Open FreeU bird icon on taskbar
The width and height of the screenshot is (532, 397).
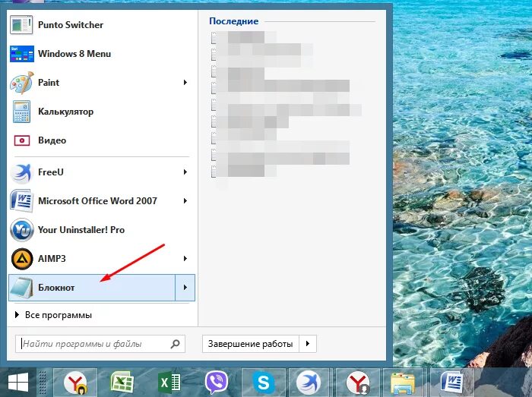click(x=309, y=383)
